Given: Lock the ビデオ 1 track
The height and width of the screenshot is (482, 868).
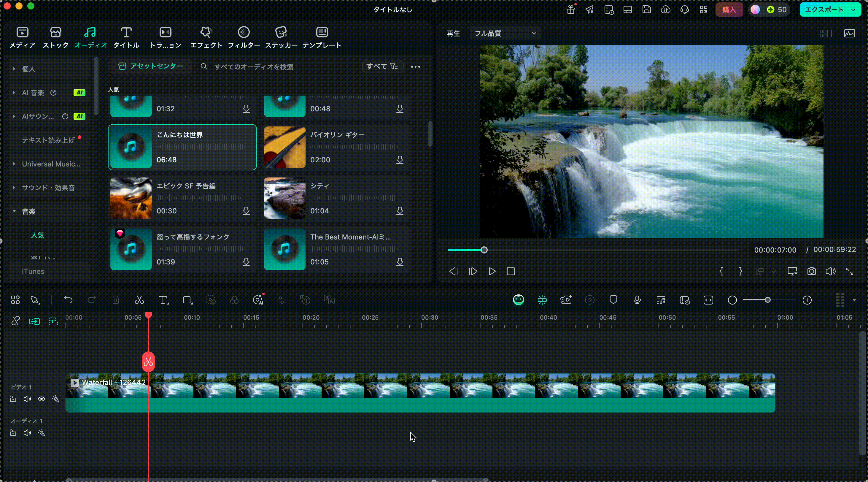Looking at the screenshot, I should tap(13, 399).
